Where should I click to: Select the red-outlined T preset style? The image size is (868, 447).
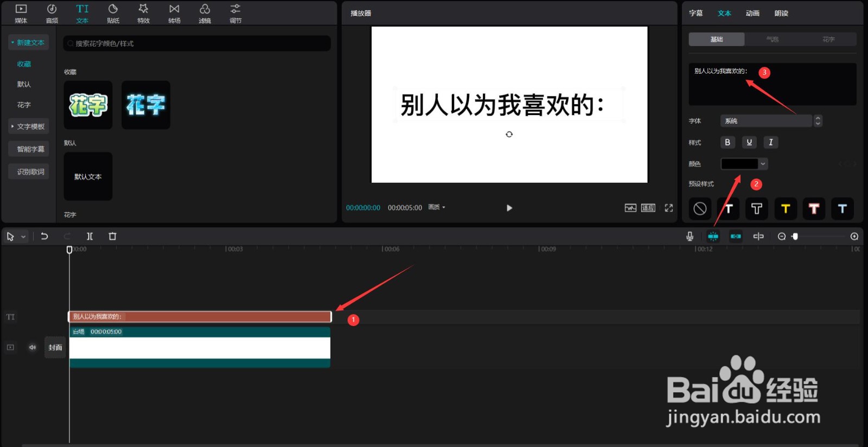814,209
